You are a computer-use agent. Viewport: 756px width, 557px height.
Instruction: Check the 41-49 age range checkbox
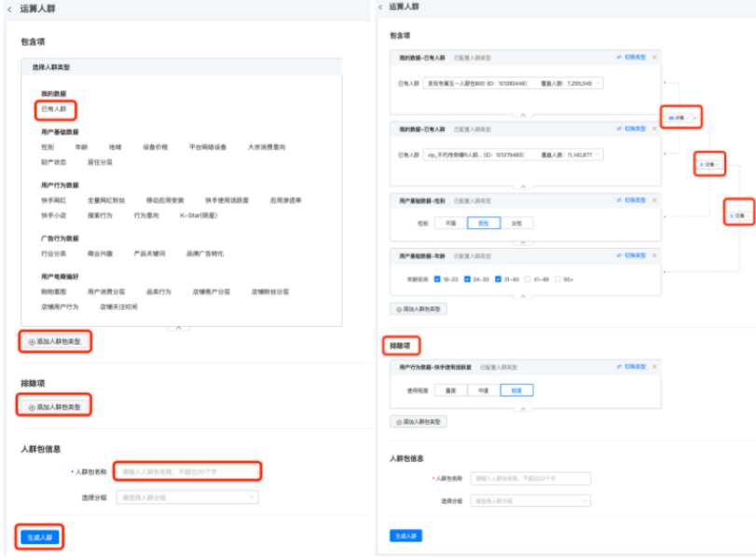(x=528, y=278)
